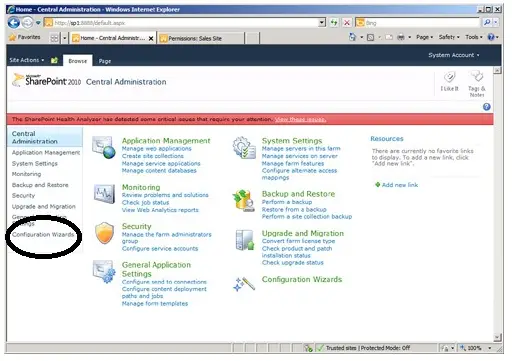
Task: Open recent pages dropdown beside Forward
Action: (x=38, y=23)
